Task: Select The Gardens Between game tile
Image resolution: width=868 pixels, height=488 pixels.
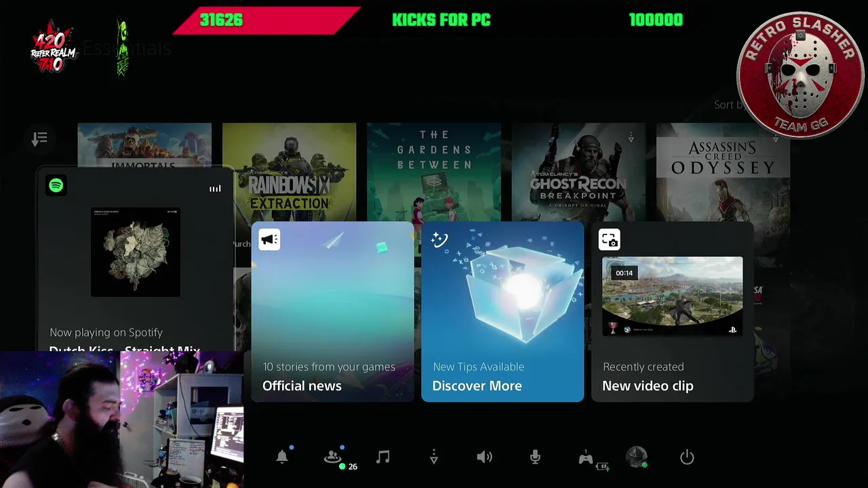Action: (x=434, y=171)
